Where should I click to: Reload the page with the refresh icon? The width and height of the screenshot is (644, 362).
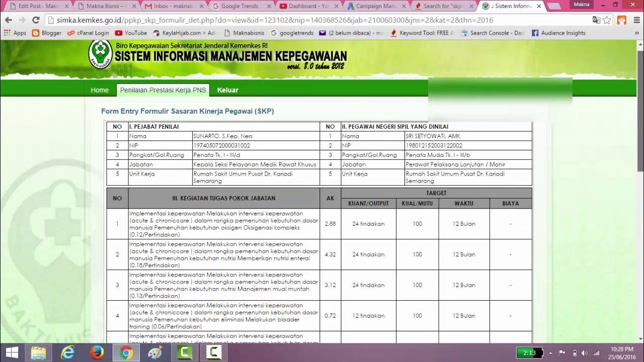click(36, 20)
